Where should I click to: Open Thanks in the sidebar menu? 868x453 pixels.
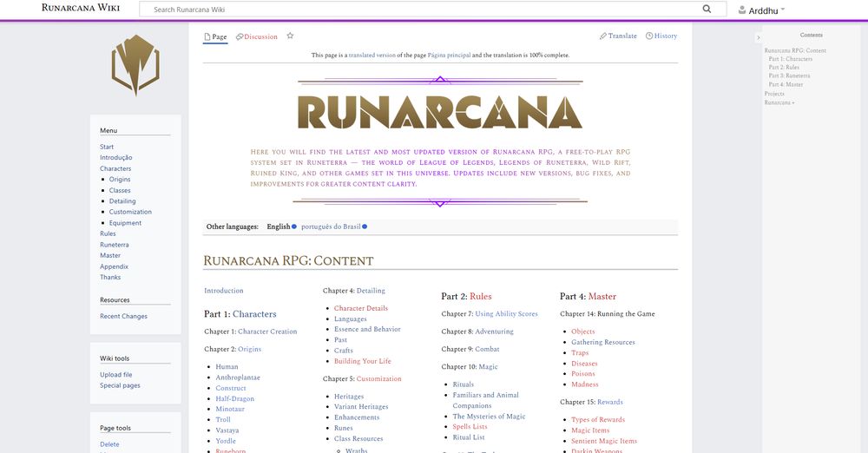click(x=110, y=277)
